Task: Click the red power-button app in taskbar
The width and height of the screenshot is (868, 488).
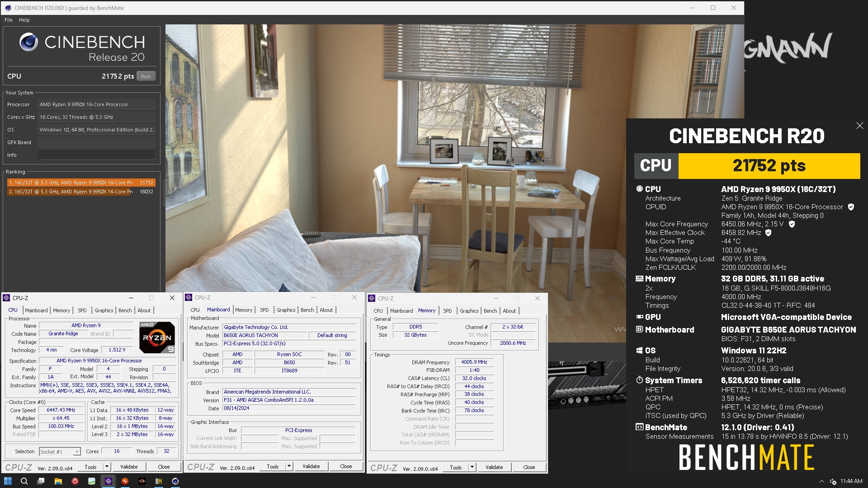Action: (x=75, y=481)
